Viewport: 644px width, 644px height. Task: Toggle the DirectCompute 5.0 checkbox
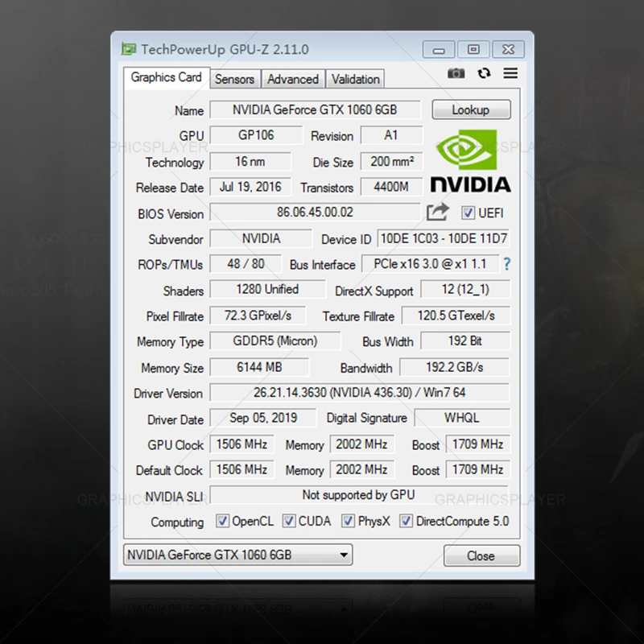(407, 521)
